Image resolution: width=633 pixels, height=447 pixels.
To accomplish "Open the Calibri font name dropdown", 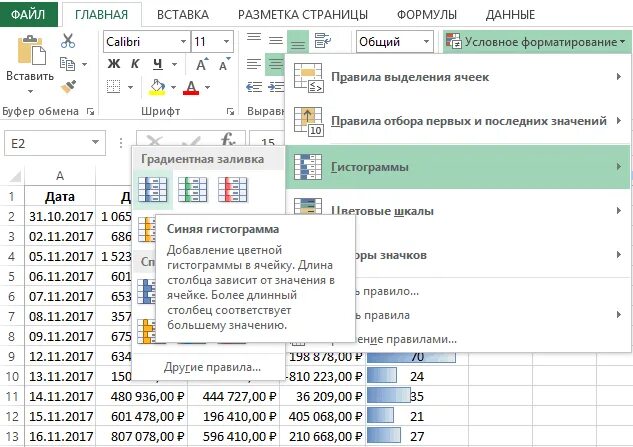I will pyautogui.click(x=183, y=42).
